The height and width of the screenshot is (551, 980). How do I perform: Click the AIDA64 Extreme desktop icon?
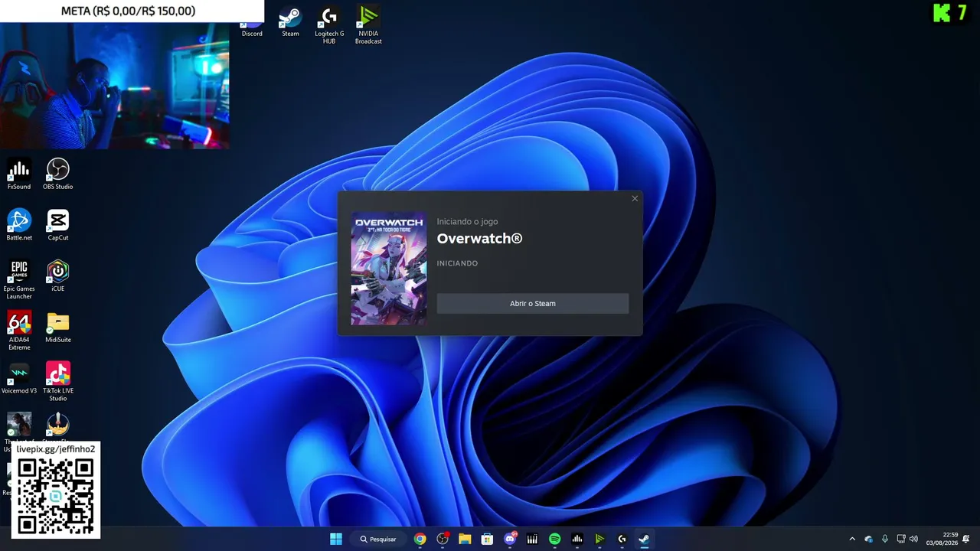tap(19, 331)
